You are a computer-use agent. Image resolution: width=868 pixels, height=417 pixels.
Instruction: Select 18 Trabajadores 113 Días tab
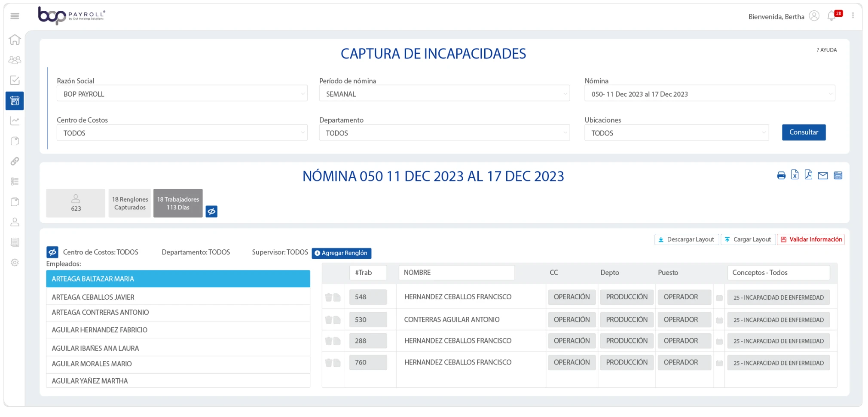[x=178, y=203]
